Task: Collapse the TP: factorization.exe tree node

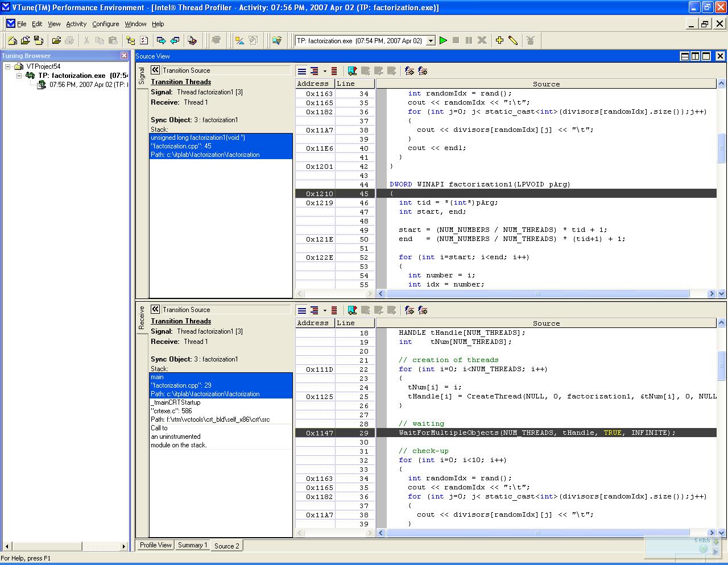Action: (x=19, y=76)
